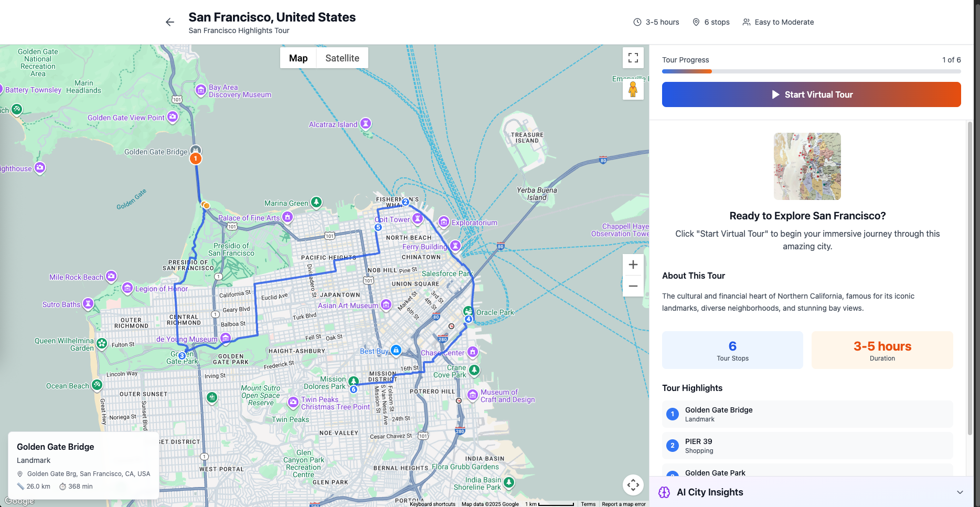Click the '1 of 6' progress count
980x507 pixels.
(x=951, y=60)
